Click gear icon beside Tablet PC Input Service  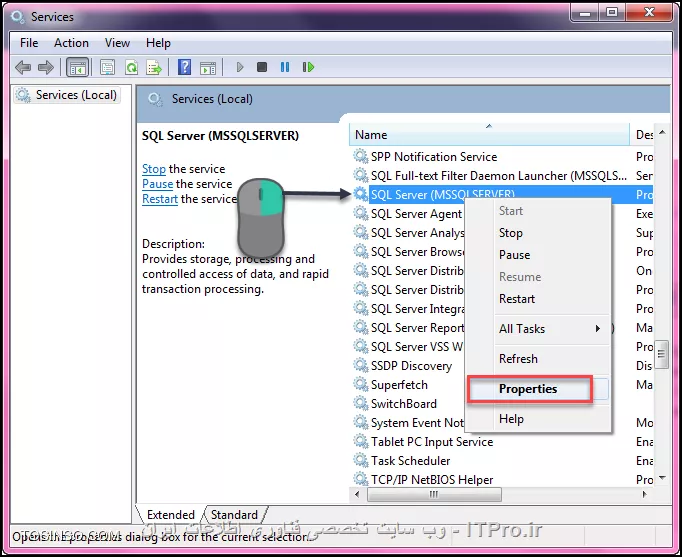pyautogui.click(x=361, y=441)
